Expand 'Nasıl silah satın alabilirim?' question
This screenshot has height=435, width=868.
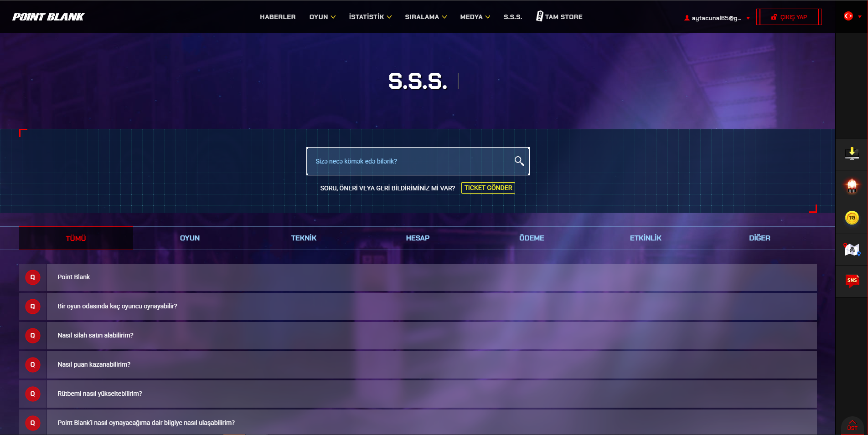(x=418, y=335)
